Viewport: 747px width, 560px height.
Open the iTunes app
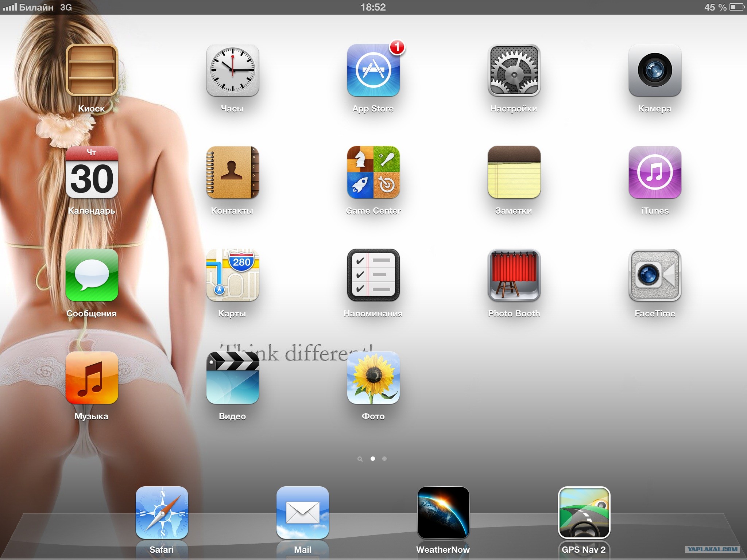655,172
